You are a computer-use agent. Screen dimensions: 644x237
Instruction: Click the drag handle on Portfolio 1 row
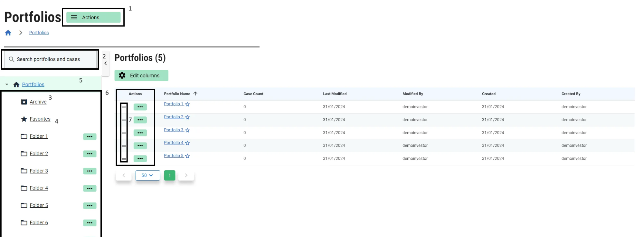(x=124, y=107)
